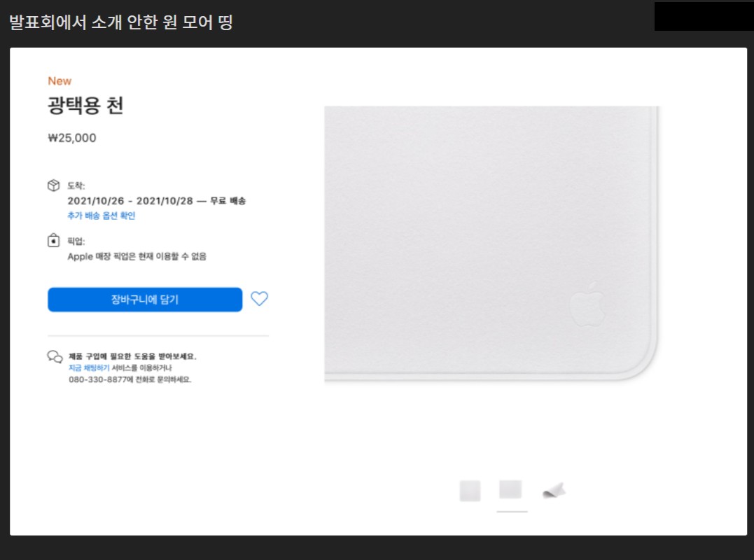The image size is (754, 560).
Task: Click the post title 발표회에서 소개 안한 원 모어 띵
Action: tap(120, 22)
